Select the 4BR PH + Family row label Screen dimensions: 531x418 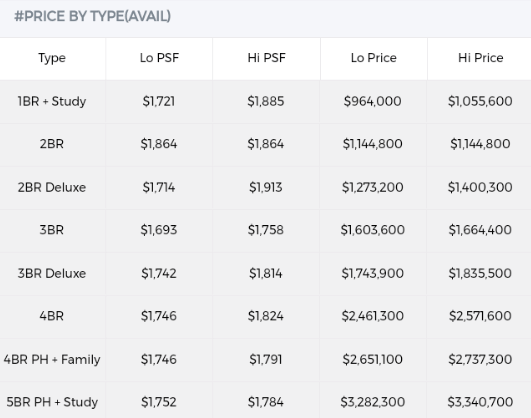point(52,359)
